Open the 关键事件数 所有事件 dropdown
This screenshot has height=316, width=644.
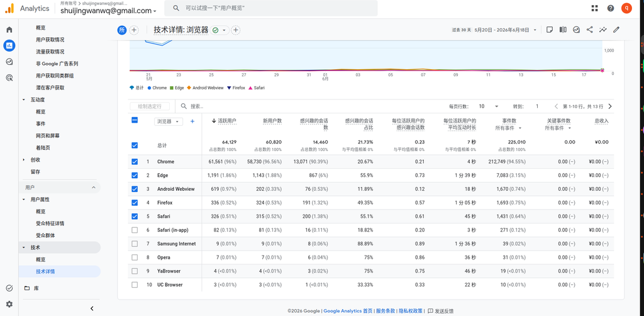coord(558,128)
